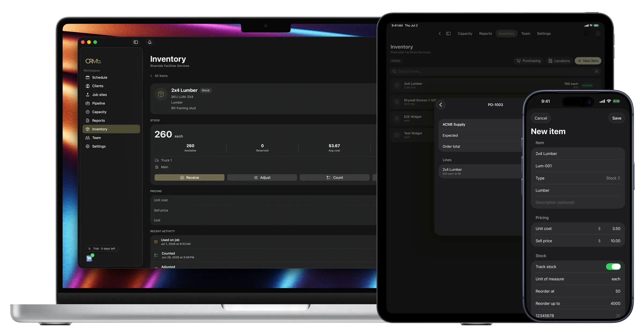Viewport: 644px width, 335px height.
Task: Open the E2E Widget row on the iPad
Action: pyautogui.click(x=413, y=118)
